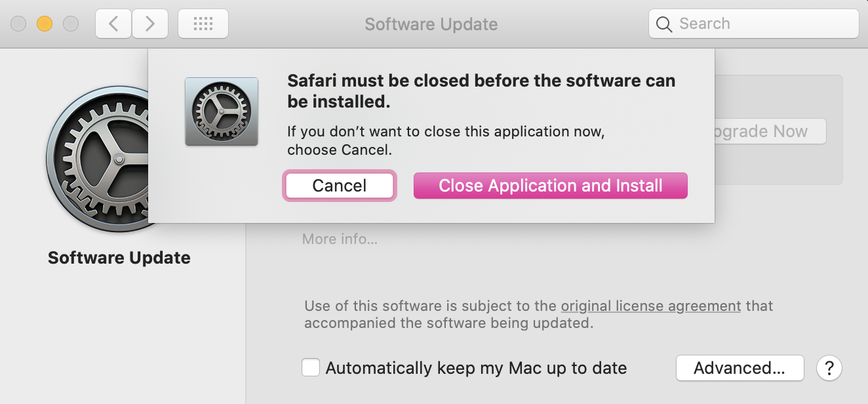Click the leftmost gray window close button
The image size is (868, 404).
[18, 24]
